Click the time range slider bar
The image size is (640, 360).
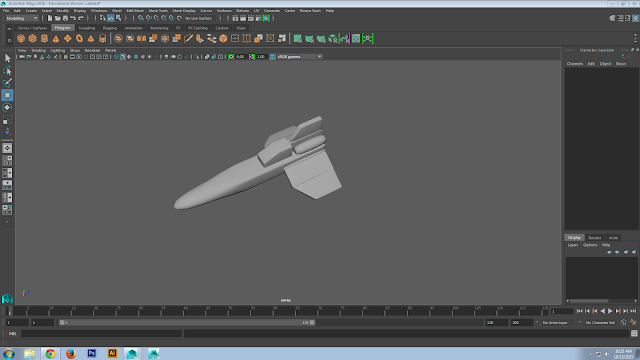[x=187, y=322]
